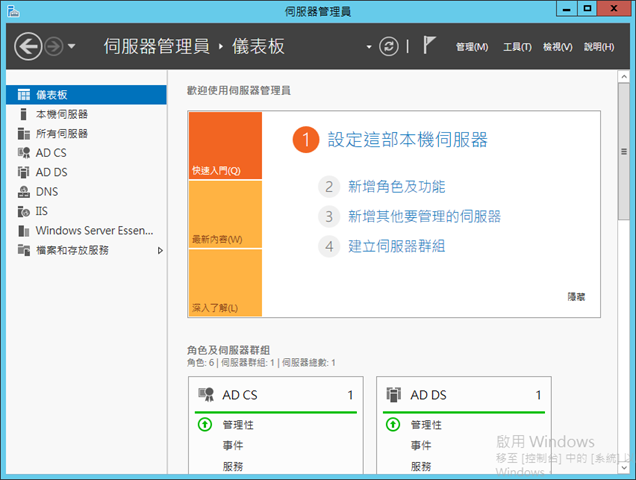Open 管理性 in the AD DS tile
636x480 pixels.
[x=426, y=425]
